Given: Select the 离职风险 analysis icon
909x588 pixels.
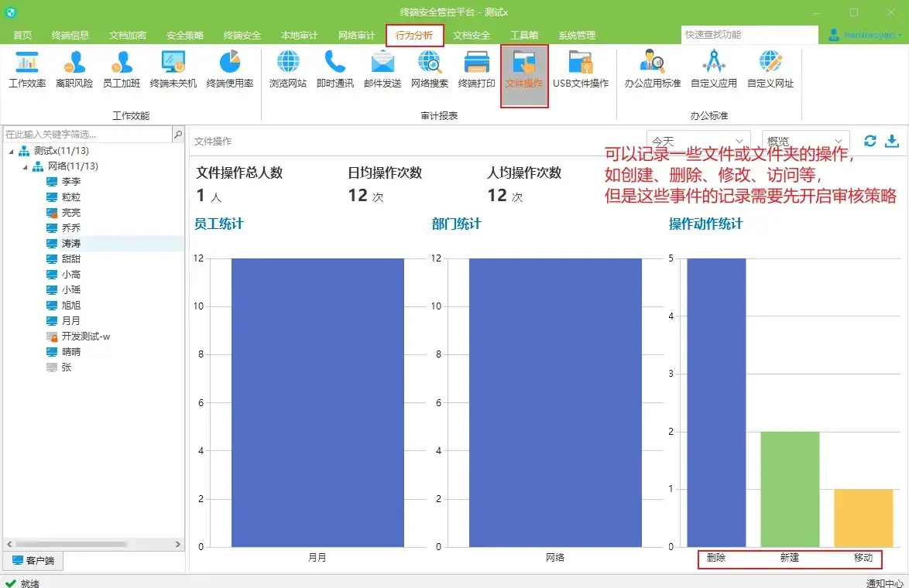Looking at the screenshot, I should point(74,70).
